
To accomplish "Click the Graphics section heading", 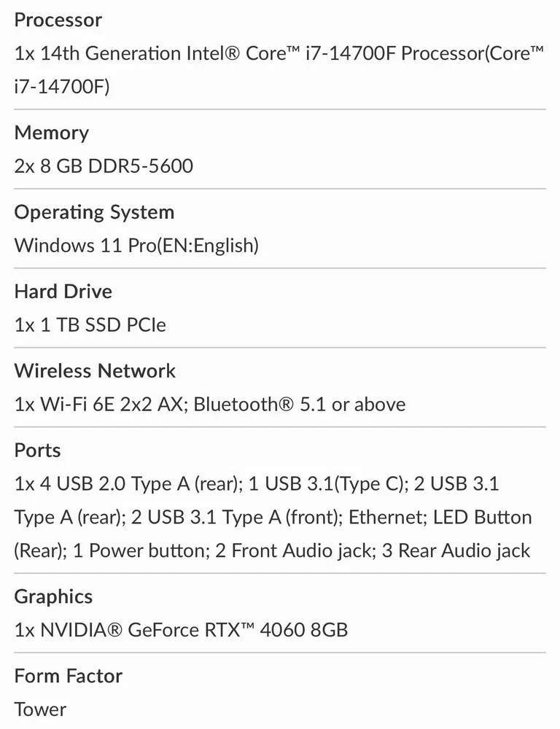I will click(53, 596).
